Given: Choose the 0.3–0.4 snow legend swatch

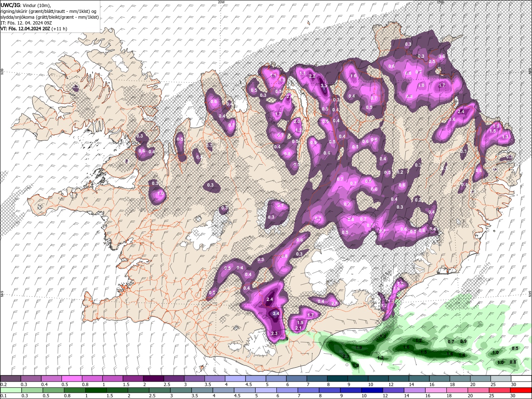Looking at the screenshot, I should (x=31, y=379).
